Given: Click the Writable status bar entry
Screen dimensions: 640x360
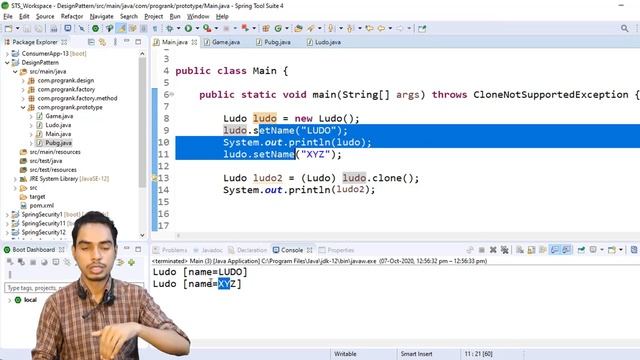Looking at the screenshot, I should (x=345, y=354).
